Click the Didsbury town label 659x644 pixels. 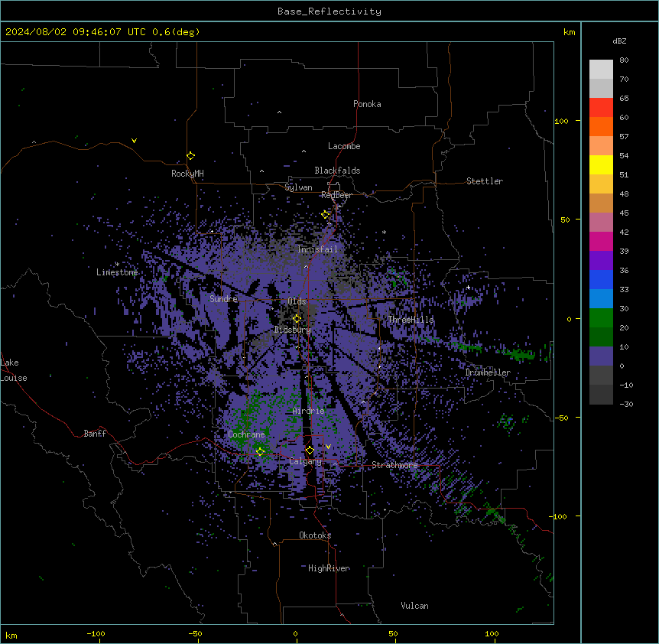pos(293,330)
